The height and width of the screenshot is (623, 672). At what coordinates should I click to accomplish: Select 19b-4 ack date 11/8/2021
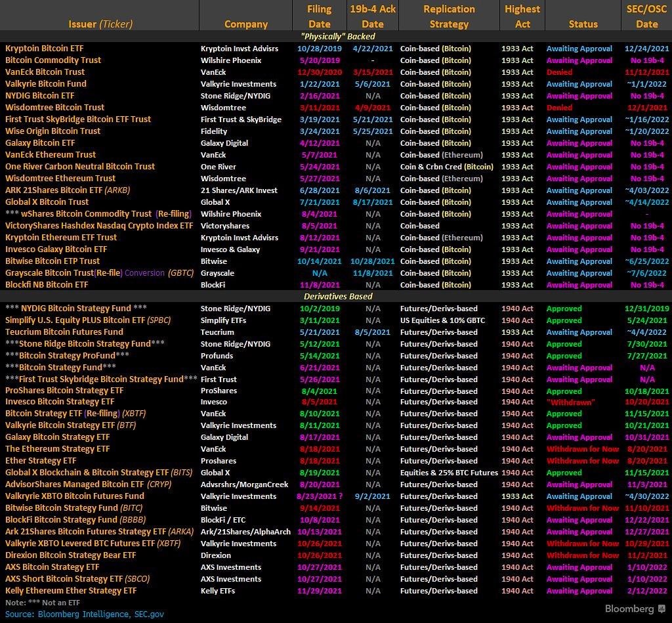pos(373,272)
